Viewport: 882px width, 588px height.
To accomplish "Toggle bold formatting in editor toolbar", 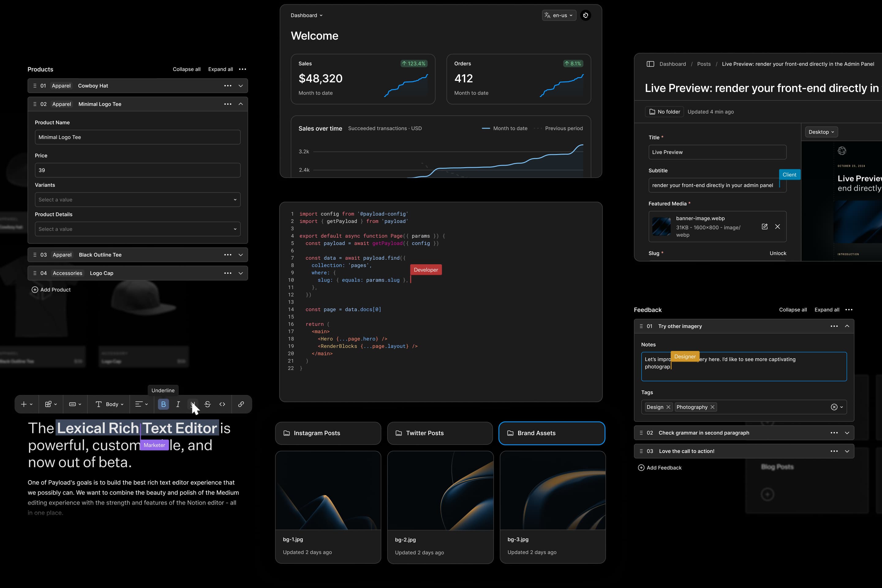I will (x=163, y=404).
